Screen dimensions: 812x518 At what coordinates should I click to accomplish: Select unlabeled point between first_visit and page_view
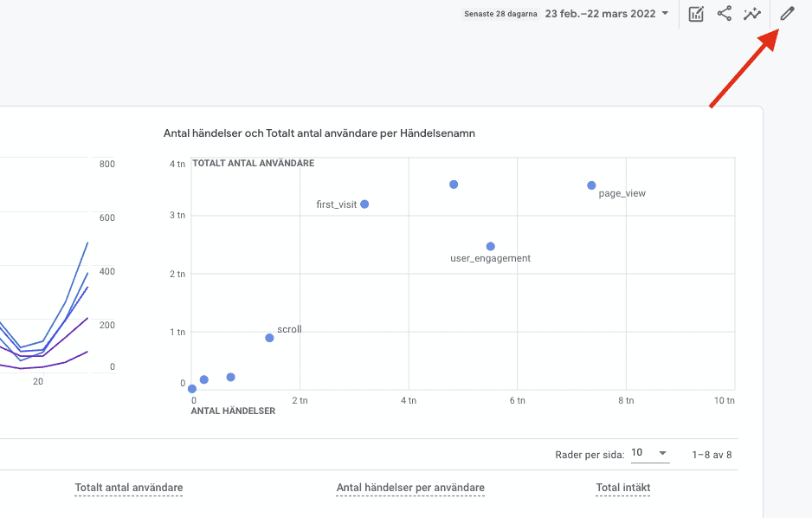click(454, 185)
